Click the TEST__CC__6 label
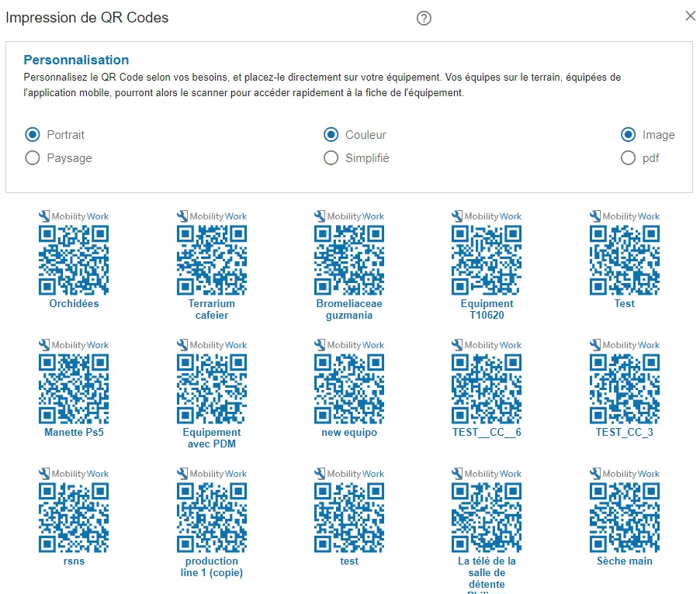 tap(487, 432)
